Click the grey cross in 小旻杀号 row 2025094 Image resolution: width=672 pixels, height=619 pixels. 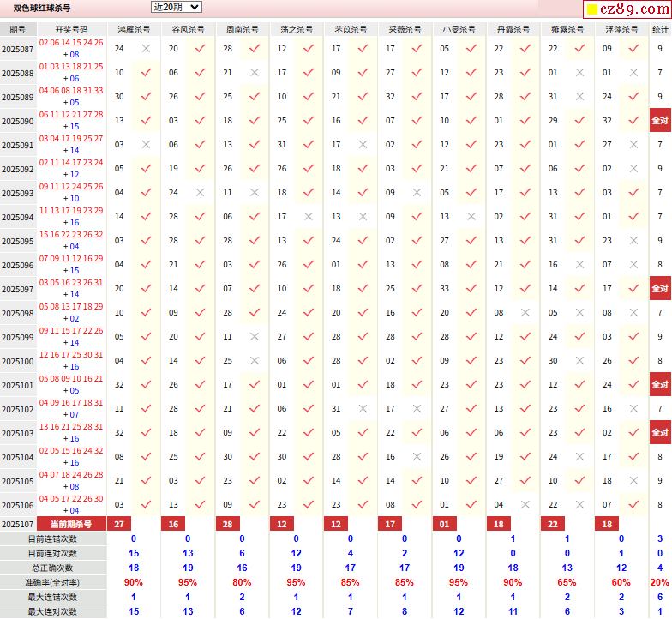[x=471, y=217]
